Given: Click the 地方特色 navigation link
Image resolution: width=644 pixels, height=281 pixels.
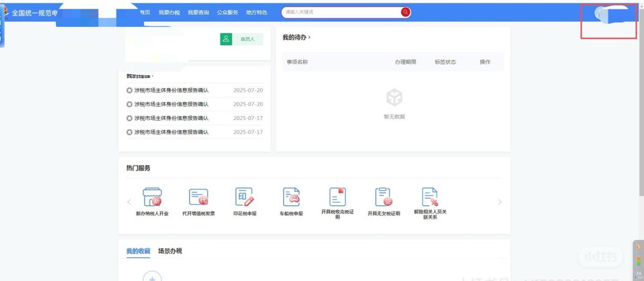Looking at the screenshot, I should 257,12.
